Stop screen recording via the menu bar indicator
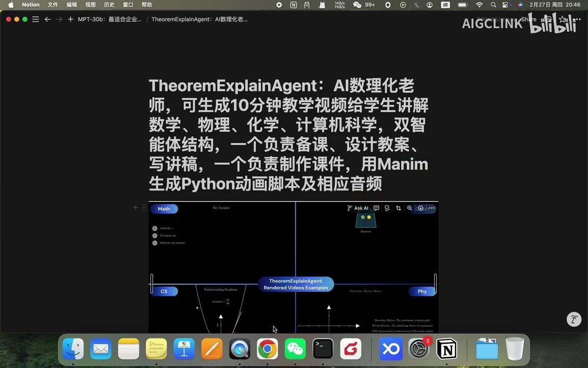The height and width of the screenshot is (368, 588). click(x=278, y=5)
